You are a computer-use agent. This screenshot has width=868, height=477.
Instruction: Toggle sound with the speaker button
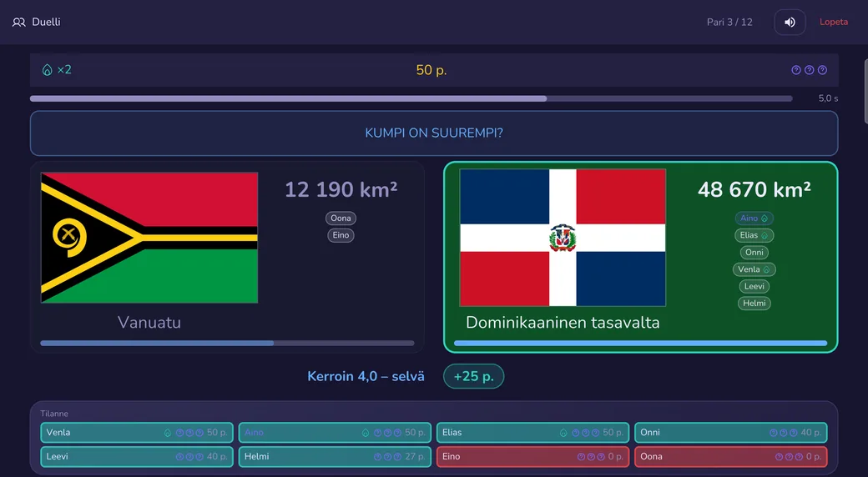coord(790,23)
